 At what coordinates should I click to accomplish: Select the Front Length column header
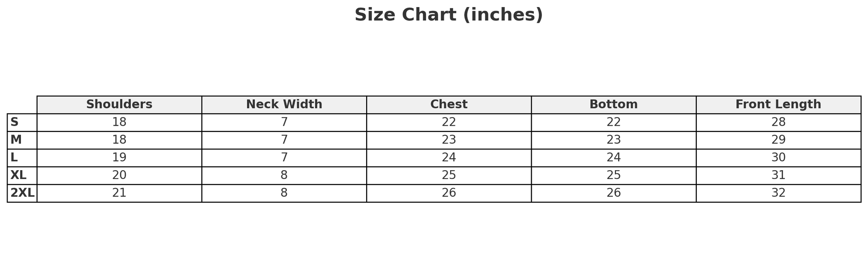pos(778,105)
